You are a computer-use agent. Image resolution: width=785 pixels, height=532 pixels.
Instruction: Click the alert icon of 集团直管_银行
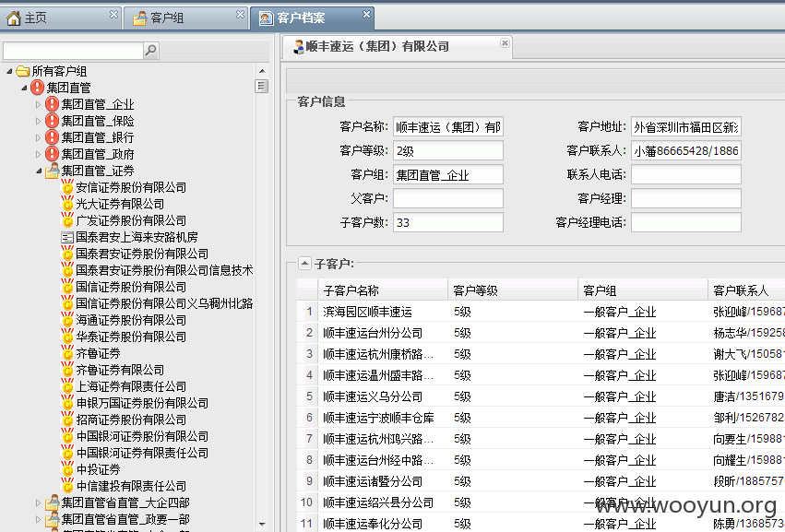(52, 137)
